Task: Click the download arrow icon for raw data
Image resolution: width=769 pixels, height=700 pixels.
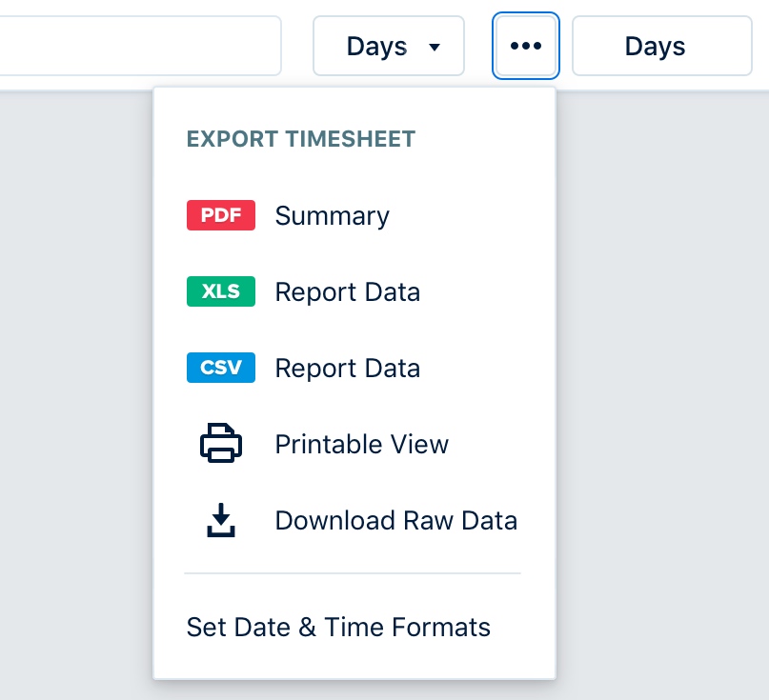Action: (x=220, y=520)
